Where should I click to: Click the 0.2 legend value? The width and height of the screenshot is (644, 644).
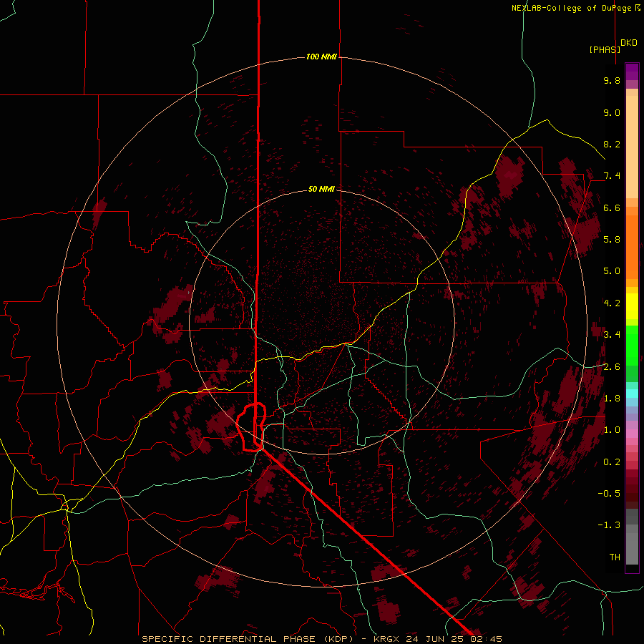612,462
